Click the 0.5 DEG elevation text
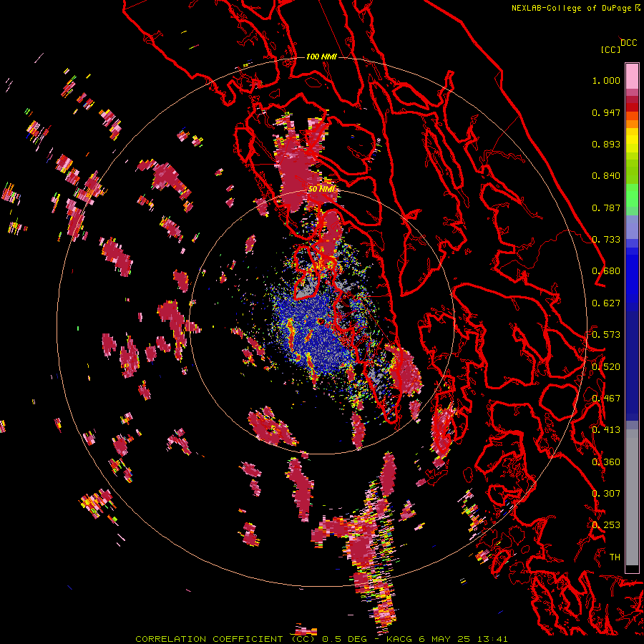This screenshot has width=644, height=644. click(x=344, y=639)
